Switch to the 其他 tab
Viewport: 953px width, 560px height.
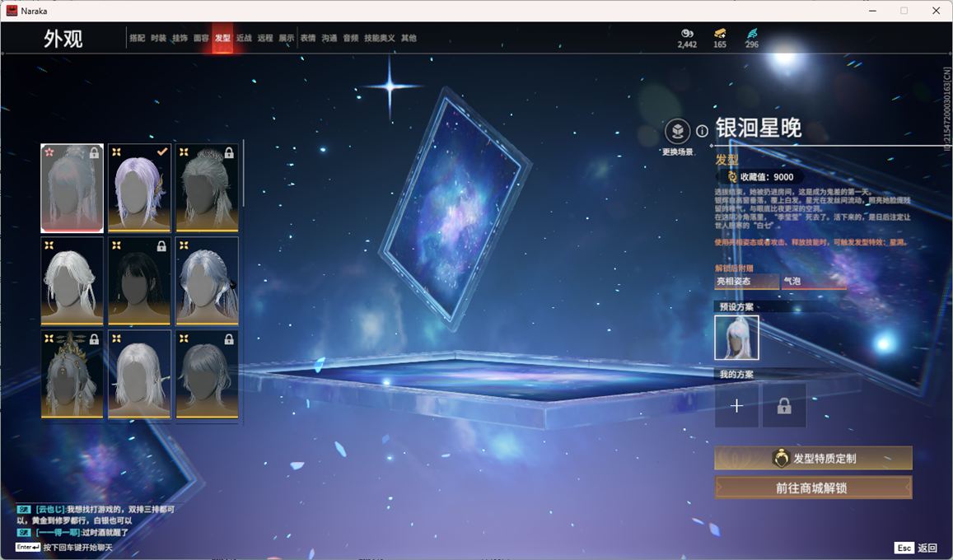[409, 38]
